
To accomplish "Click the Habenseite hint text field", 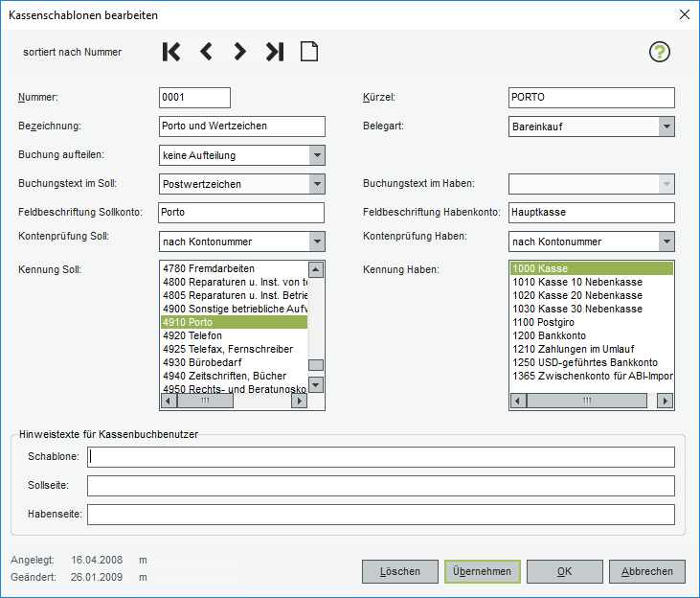I will (x=381, y=515).
